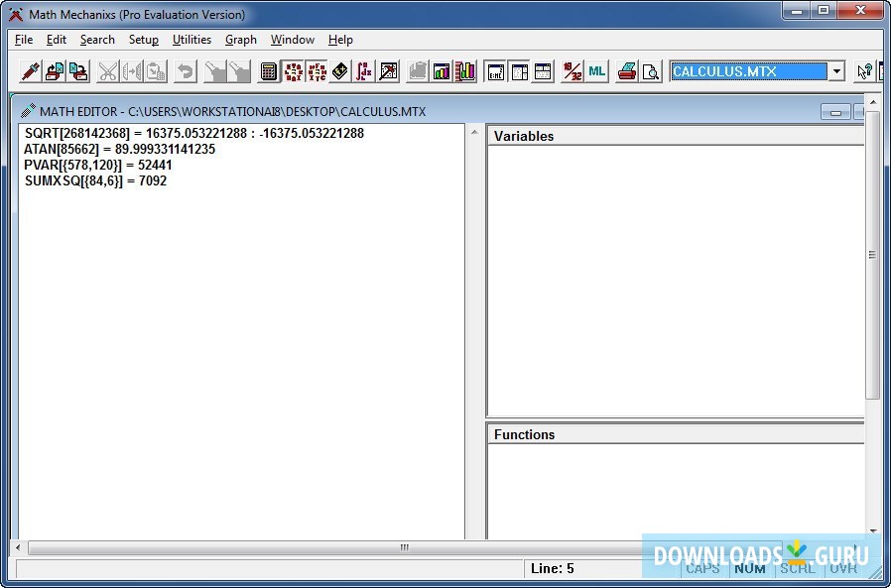
Task: Click the green ML toolbar icon
Action: click(596, 71)
